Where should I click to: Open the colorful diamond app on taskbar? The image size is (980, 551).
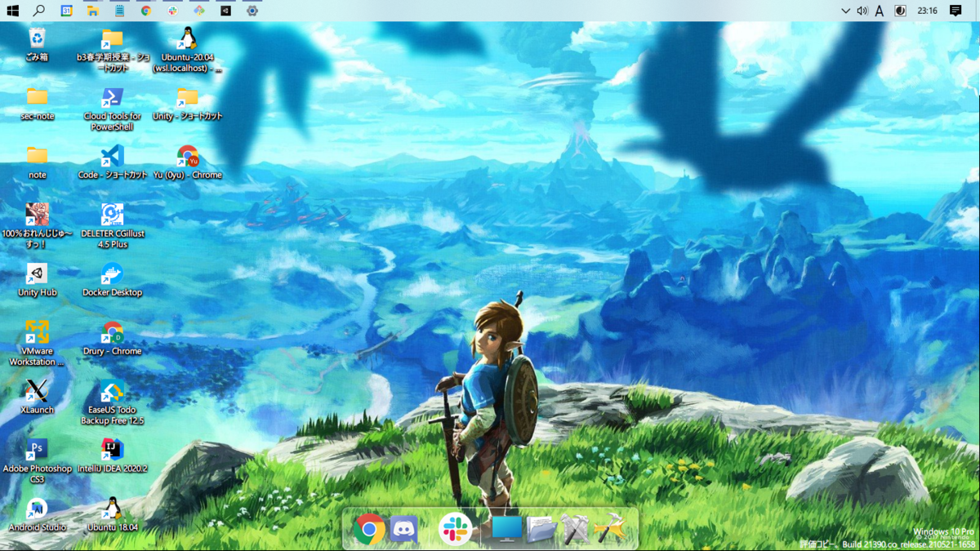[x=198, y=11]
